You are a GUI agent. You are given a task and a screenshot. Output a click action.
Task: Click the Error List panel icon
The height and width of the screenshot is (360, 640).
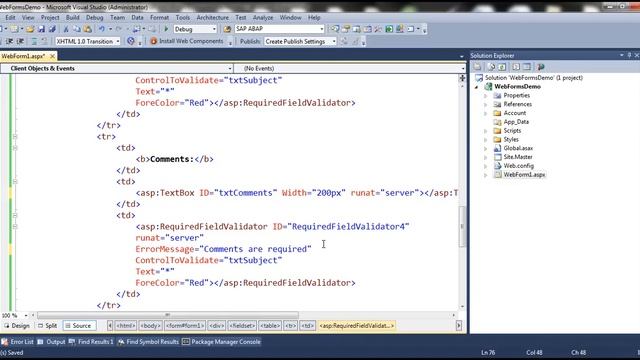4,342
